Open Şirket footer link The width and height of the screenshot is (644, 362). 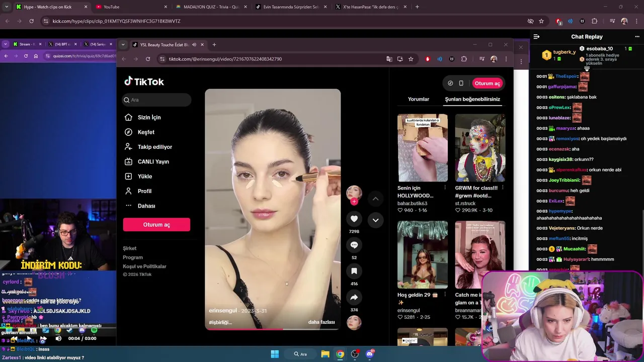(129, 248)
